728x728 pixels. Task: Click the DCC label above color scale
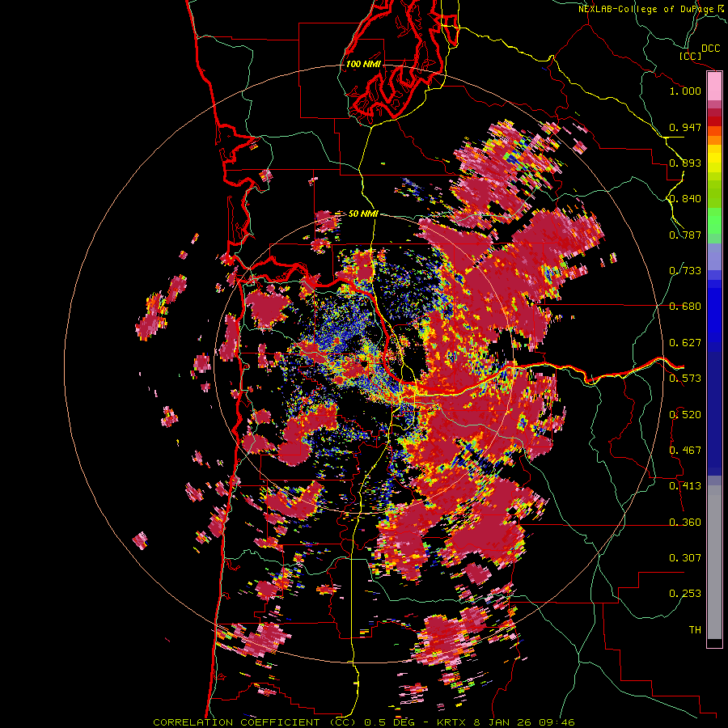tap(711, 48)
